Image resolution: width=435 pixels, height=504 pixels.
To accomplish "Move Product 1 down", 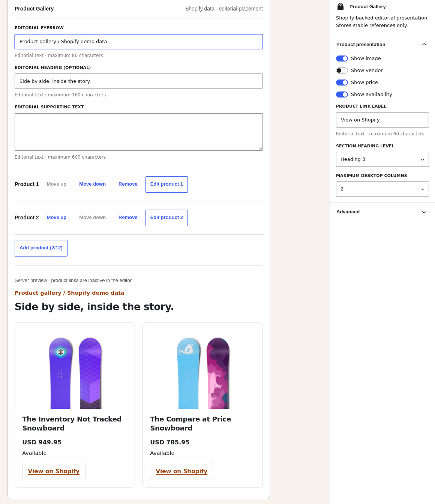I will [92, 184].
